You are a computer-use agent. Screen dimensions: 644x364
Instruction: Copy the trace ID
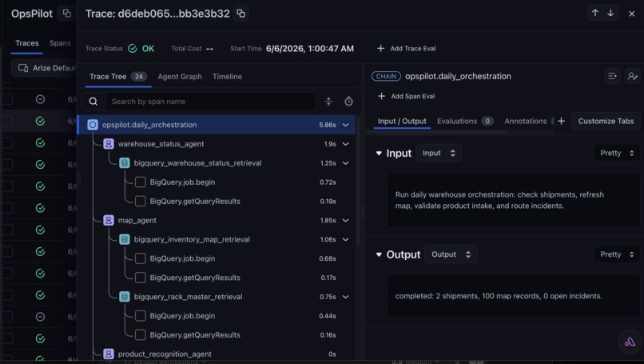(x=241, y=14)
